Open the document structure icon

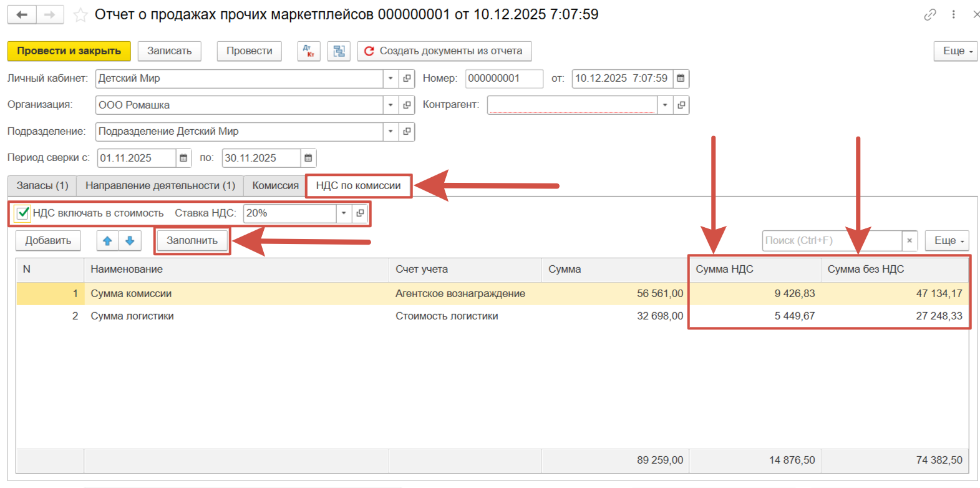point(339,51)
